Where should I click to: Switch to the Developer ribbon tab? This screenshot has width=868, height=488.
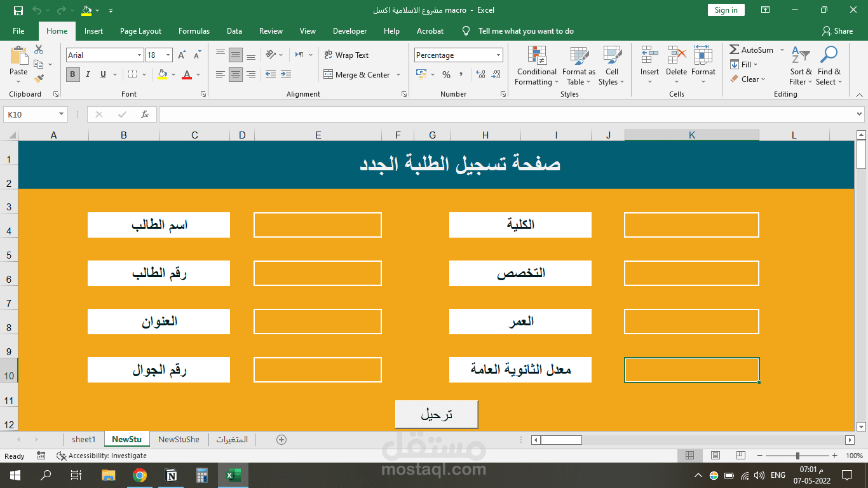(x=349, y=31)
